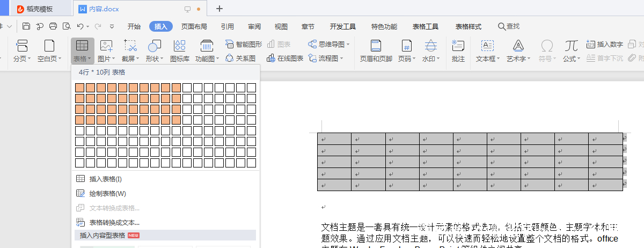
Task: Click the WPS W icon on document tab
Action: tap(82, 9)
